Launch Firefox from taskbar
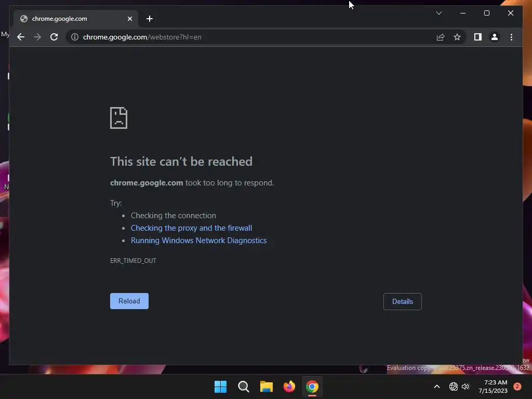The height and width of the screenshot is (399, 532). tap(289, 387)
